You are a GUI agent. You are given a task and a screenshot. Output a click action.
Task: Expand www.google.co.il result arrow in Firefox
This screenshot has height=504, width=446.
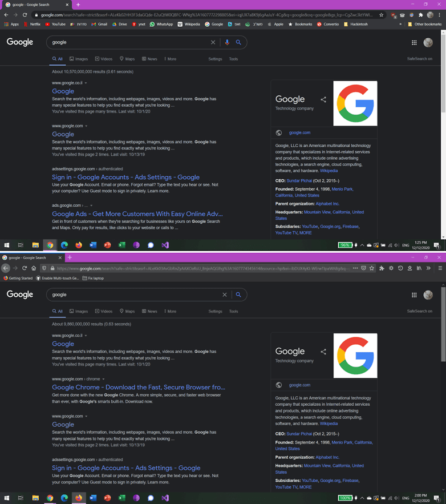coord(86,336)
